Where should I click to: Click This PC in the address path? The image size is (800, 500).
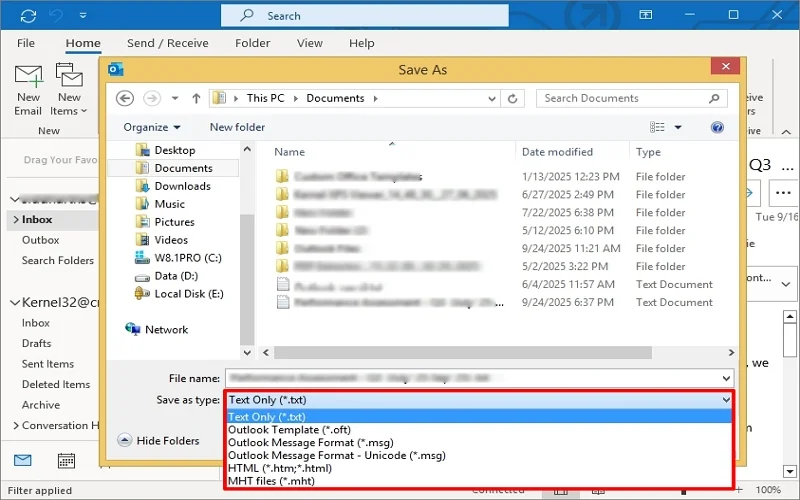265,98
